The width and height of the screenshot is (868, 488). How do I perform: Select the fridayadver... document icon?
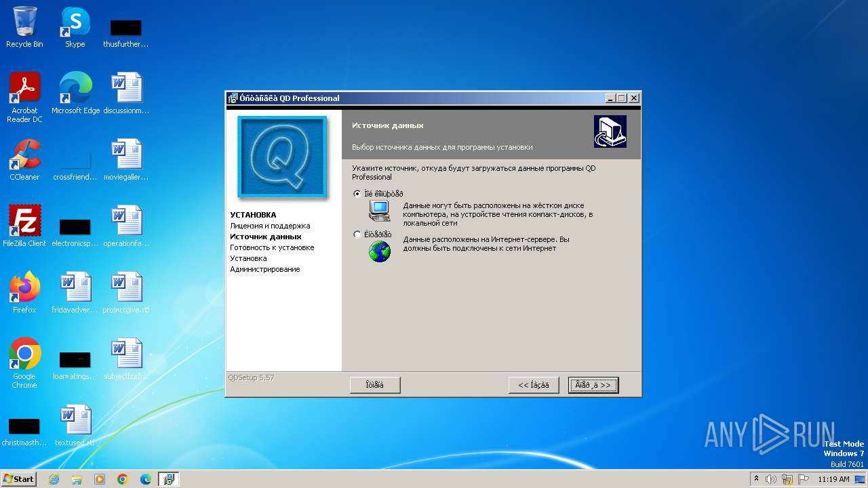click(75, 293)
